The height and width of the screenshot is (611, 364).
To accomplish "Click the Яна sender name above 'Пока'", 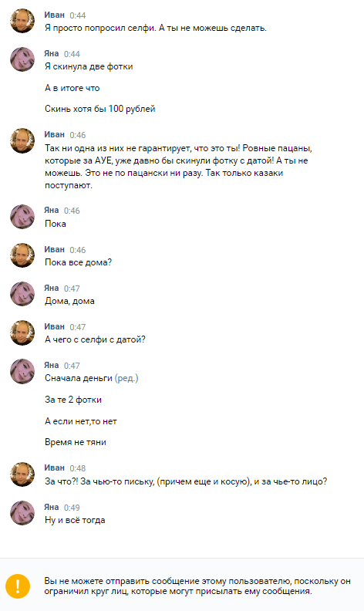I will coord(52,211).
